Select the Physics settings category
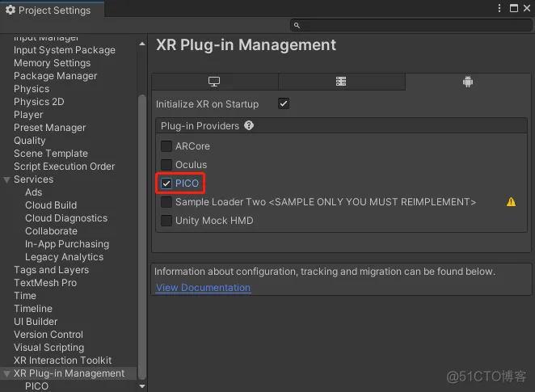 [x=32, y=89]
